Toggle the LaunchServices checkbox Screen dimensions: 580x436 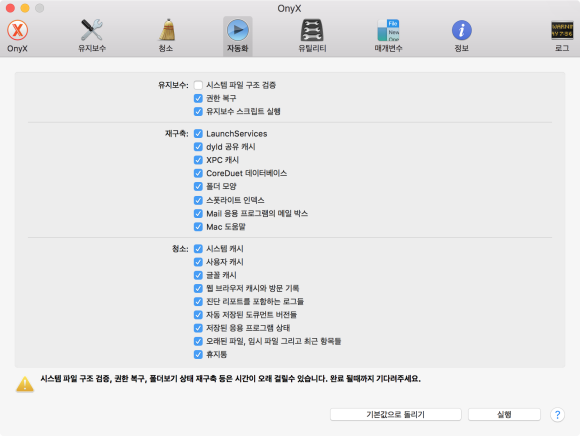point(198,133)
